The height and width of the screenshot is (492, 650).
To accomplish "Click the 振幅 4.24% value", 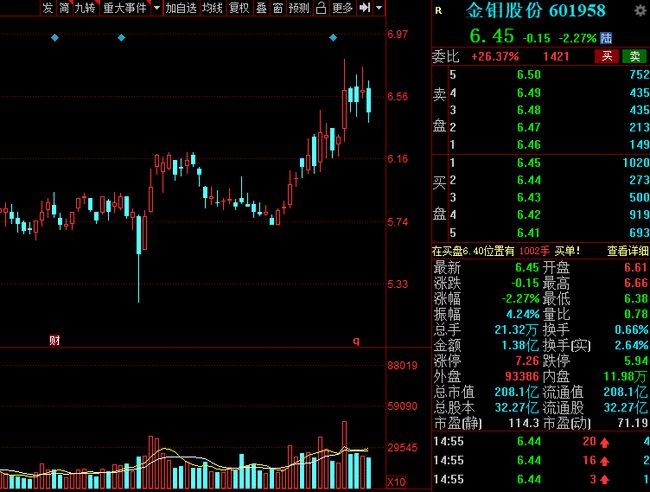I will tap(523, 314).
